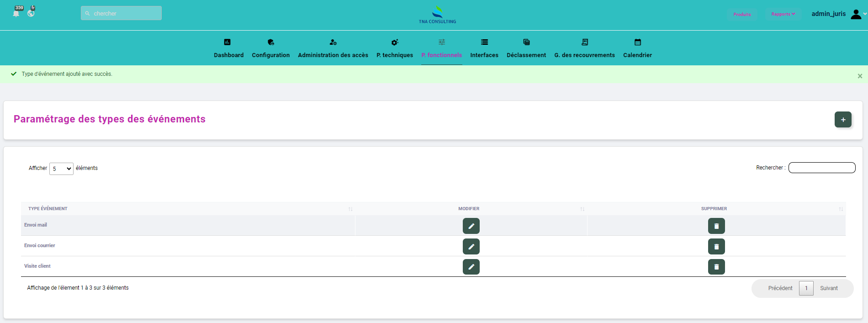868x323 pixels.
Task: Click the notifications bell icon
Action: point(16,13)
